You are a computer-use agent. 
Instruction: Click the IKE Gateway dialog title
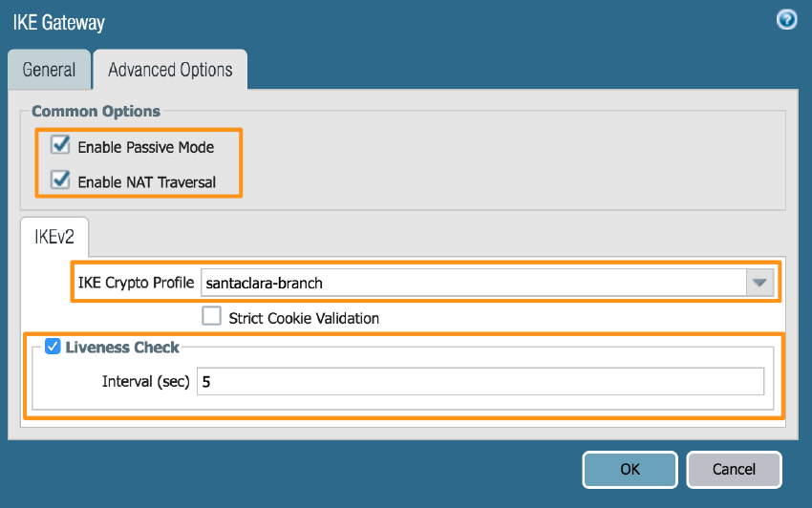(x=59, y=22)
